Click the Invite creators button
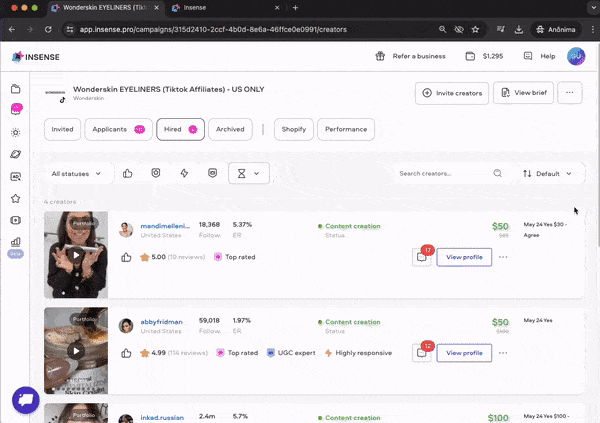 (452, 93)
